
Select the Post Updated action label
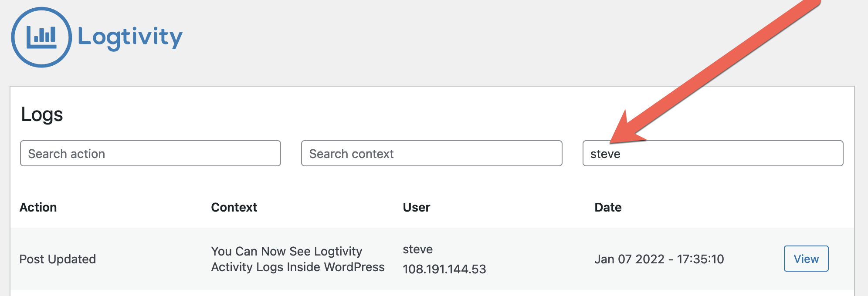point(58,259)
